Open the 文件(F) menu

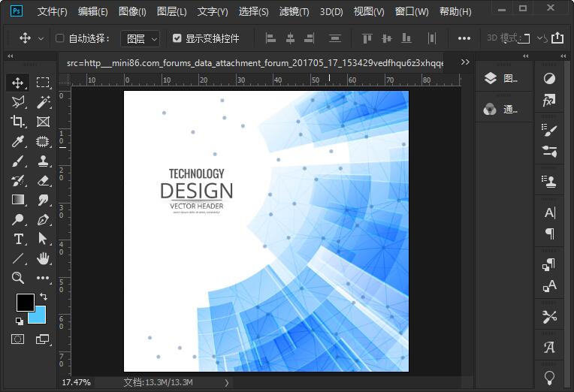coord(53,12)
